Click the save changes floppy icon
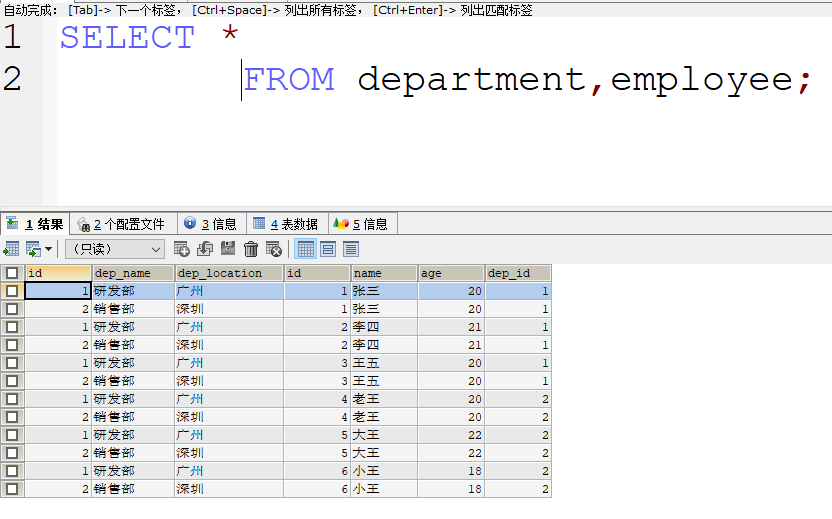Image resolution: width=832 pixels, height=519 pixels. 228,249
